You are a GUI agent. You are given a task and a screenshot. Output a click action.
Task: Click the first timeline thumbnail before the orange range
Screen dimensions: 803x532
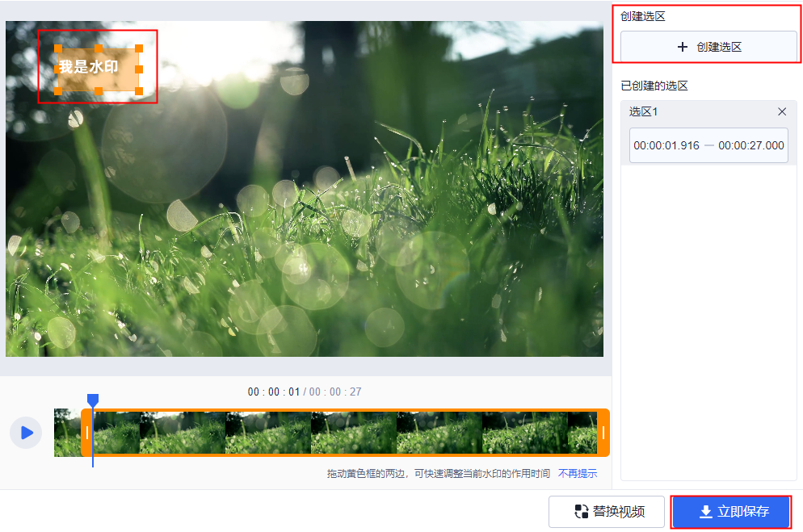click(x=68, y=433)
